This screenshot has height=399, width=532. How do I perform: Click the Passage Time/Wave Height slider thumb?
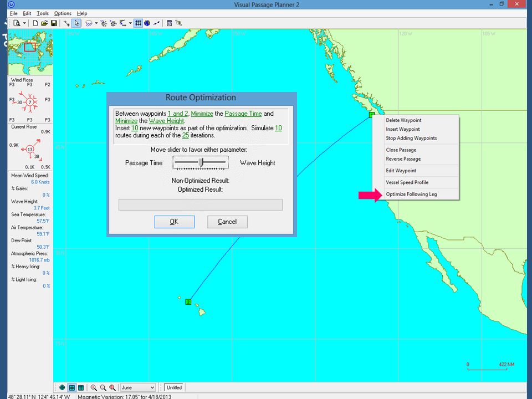(201, 162)
